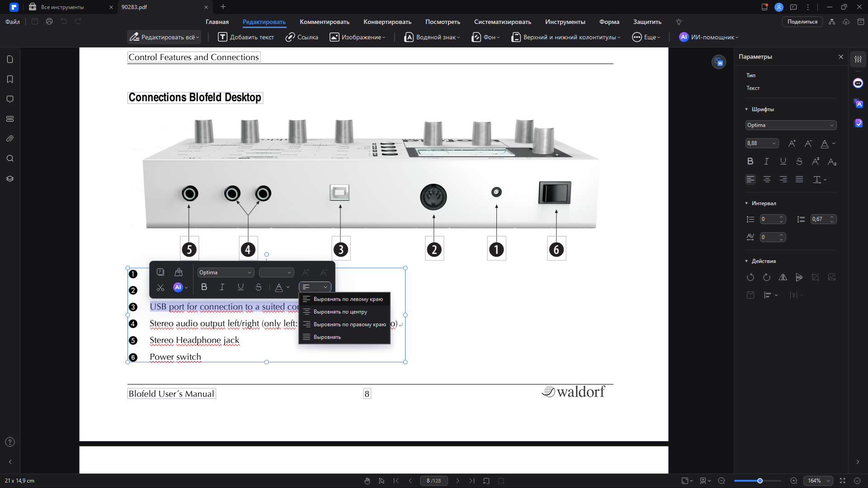Open the bookmarks panel in left sidebar
This screenshot has height=488, width=868.
pyautogui.click(x=10, y=79)
